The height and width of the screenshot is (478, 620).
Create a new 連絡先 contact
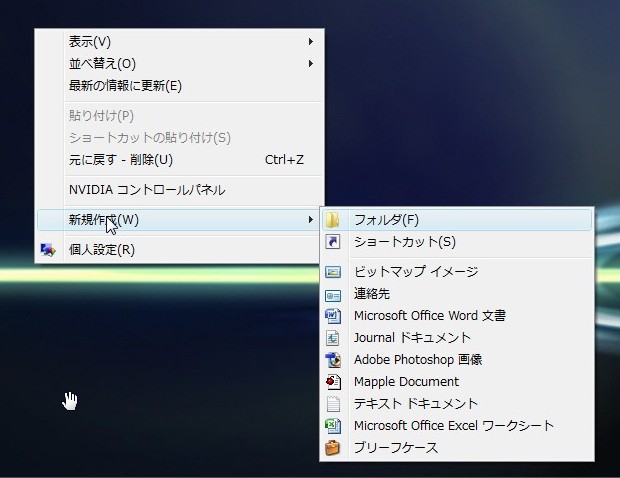(x=457, y=294)
